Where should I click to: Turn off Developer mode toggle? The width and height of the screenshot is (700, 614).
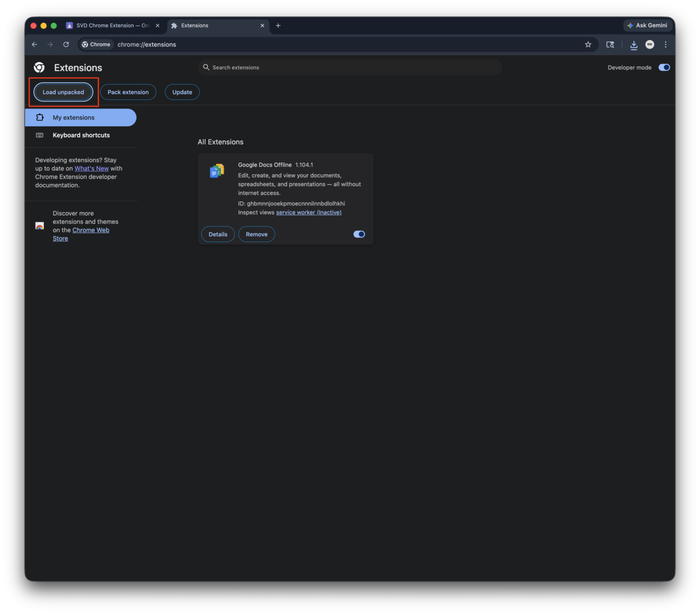pos(664,68)
